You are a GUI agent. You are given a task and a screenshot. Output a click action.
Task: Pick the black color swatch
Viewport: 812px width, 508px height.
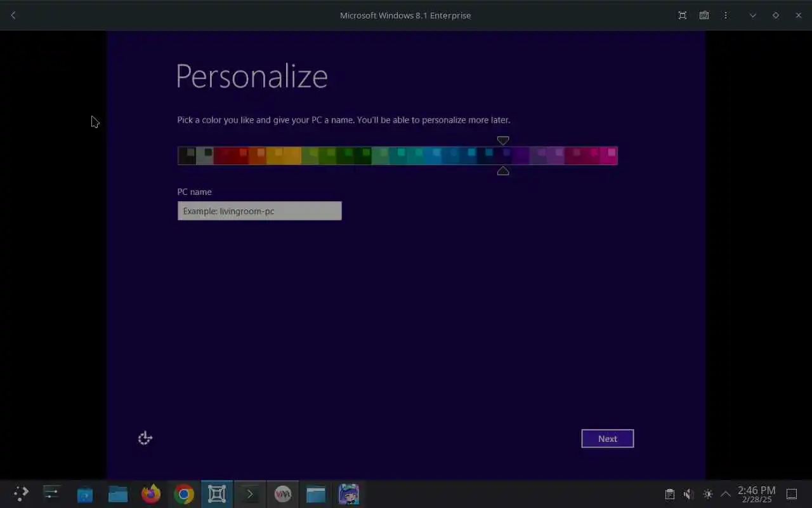point(187,156)
